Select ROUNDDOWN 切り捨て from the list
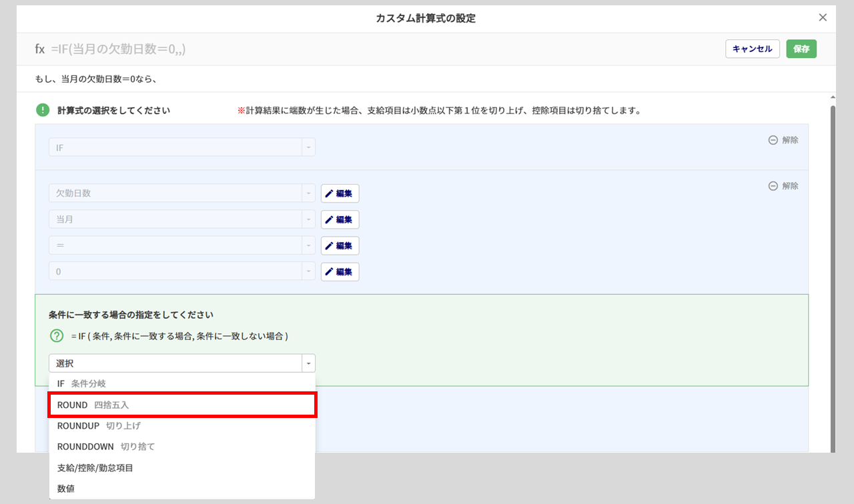Image resolution: width=854 pixels, height=504 pixels. 182,447
